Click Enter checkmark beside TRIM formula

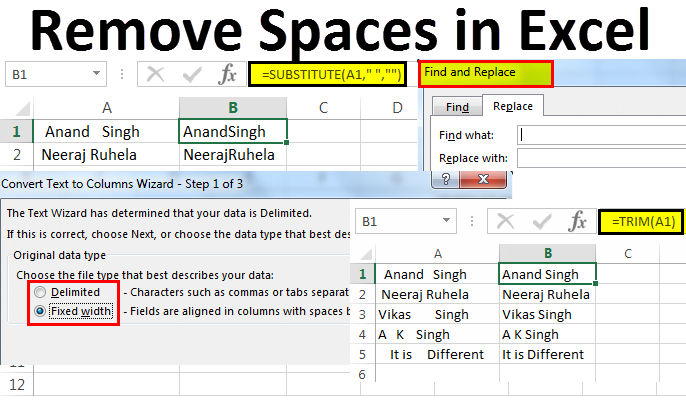542,222
